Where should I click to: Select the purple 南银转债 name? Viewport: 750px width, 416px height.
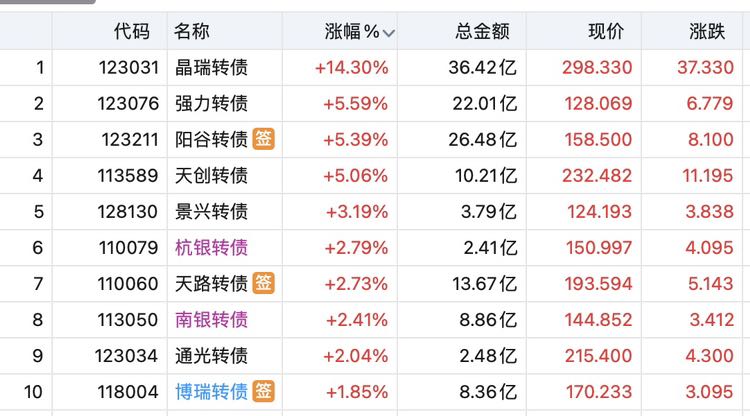pyautogui.click(x=211, y=319)
